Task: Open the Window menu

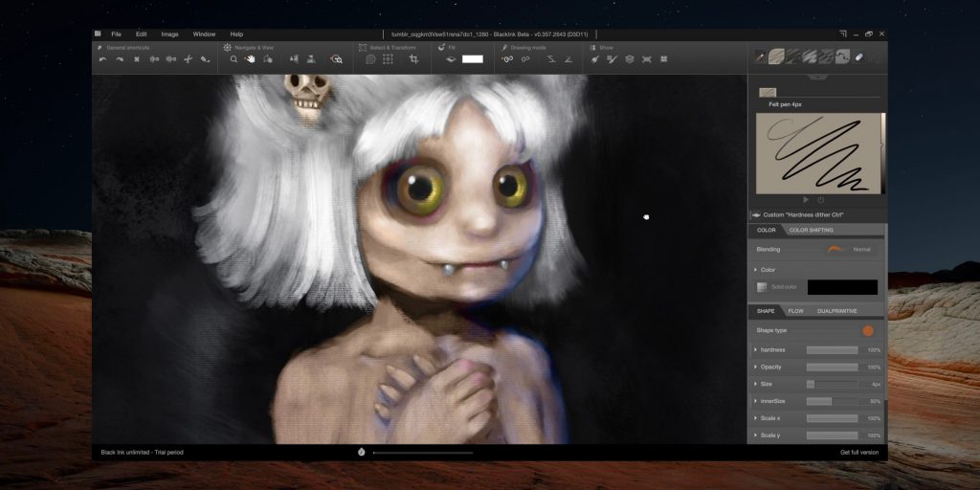Action: tap(204, 34)
